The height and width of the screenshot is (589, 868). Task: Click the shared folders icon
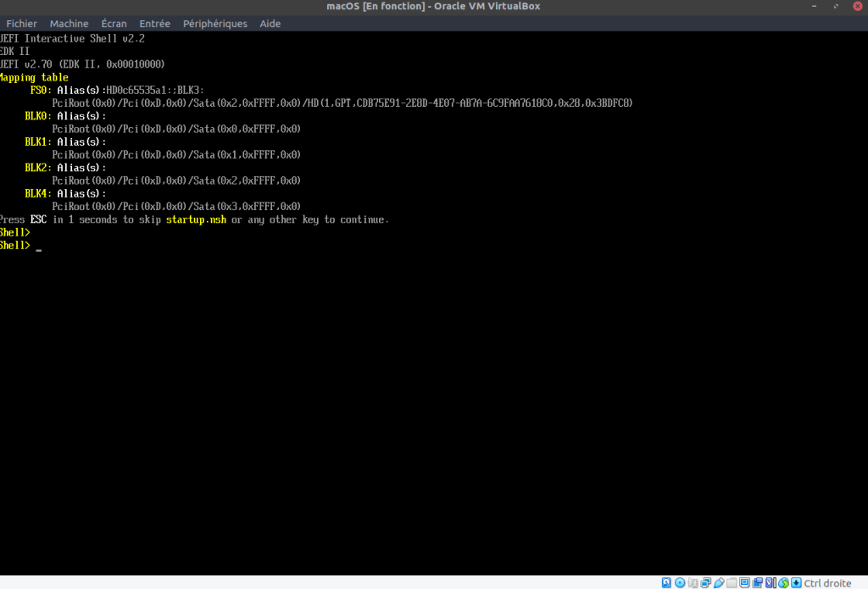pos(732,582)
